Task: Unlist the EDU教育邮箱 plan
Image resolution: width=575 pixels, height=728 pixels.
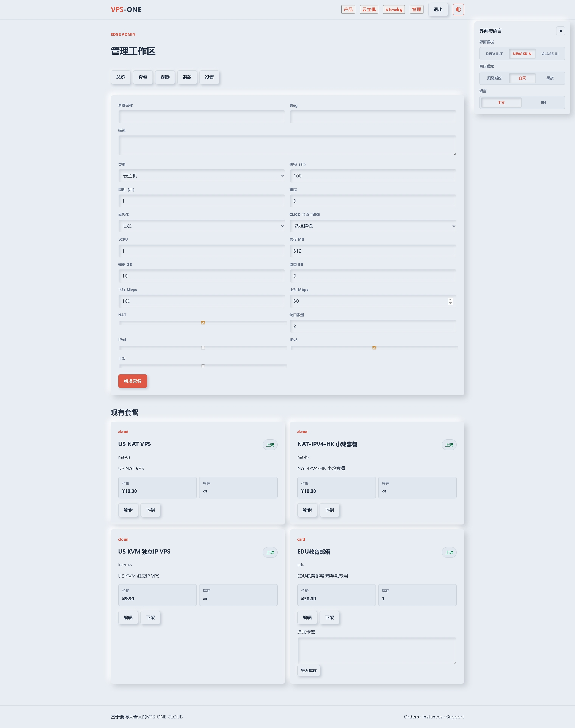Action: click(329, 617)
